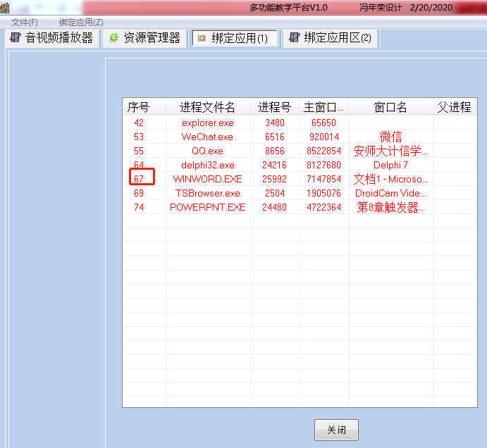Click the orange 绑定应用(1) tab icon
The height and width of the screenshot is (448, 487).
[x=202, y=38]
